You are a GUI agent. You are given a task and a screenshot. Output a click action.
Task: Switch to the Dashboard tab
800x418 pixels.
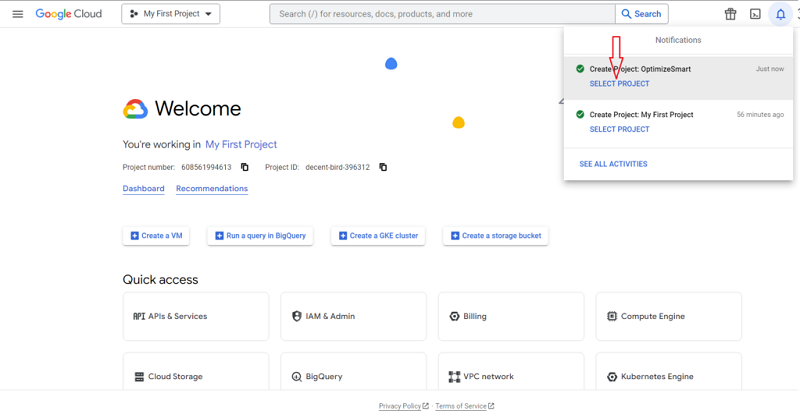143,188
